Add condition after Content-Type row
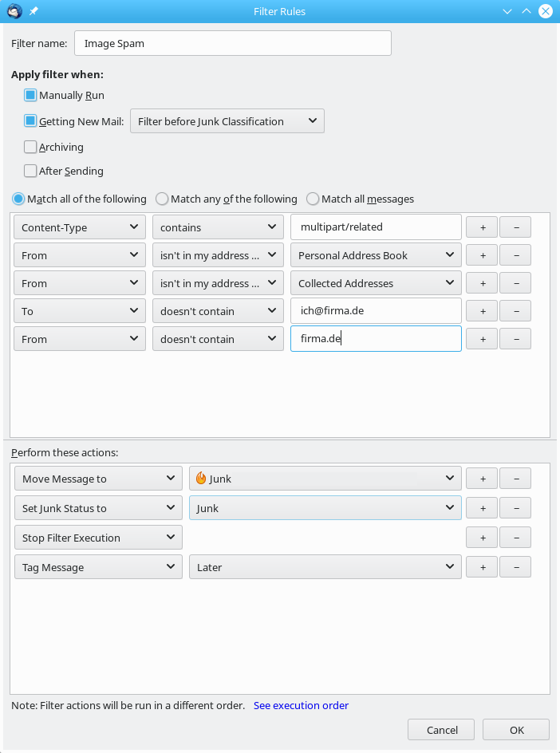 pos(482,227)
